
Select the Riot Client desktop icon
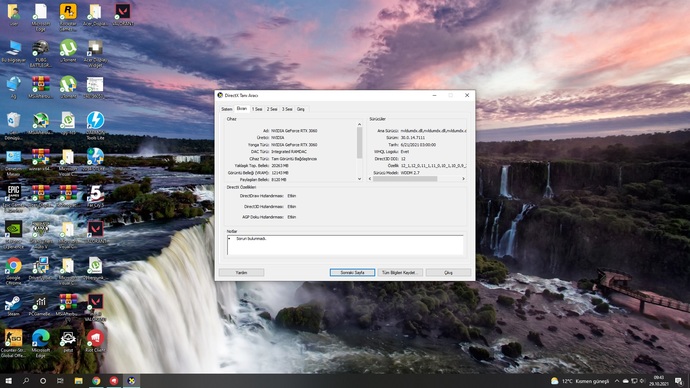(95, 341)
